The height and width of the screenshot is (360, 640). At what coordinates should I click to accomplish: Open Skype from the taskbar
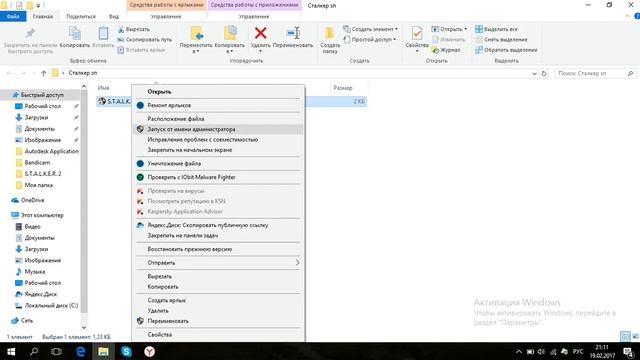126,351
